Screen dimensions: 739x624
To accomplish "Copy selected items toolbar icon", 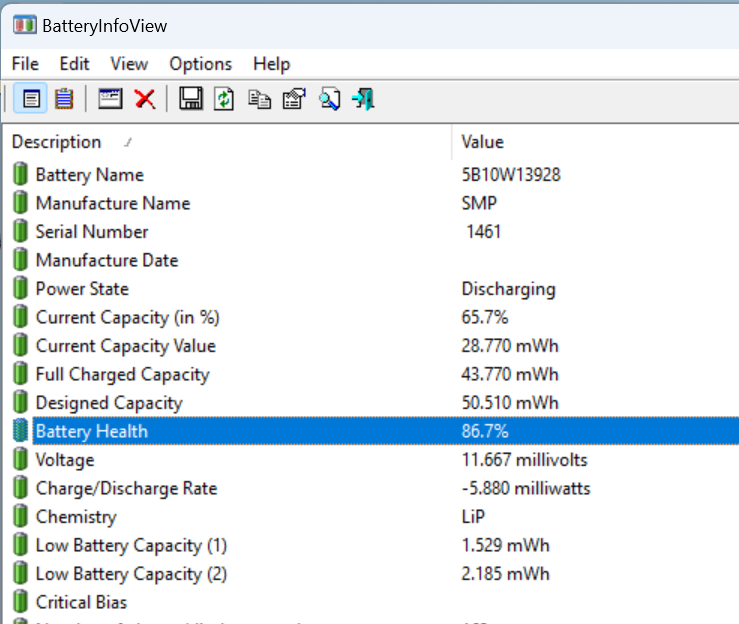I will tap(259, 99).
